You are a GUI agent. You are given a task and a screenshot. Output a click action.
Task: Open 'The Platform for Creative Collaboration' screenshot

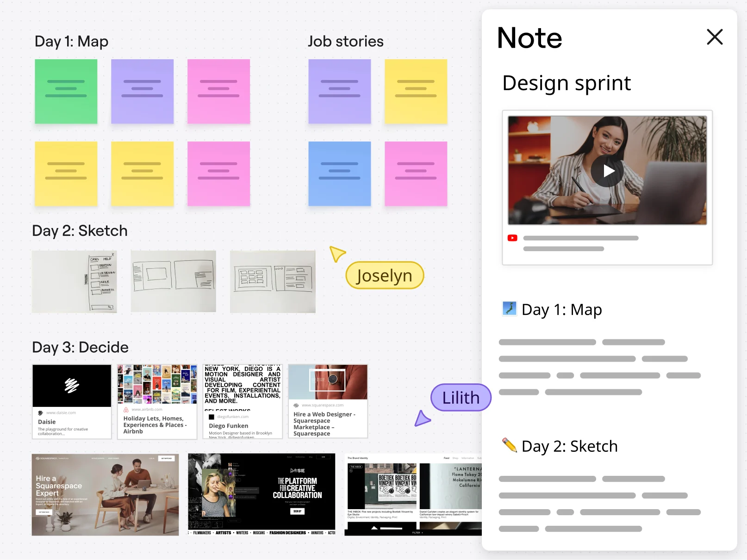pyautogui.click(x=261, y=495)
